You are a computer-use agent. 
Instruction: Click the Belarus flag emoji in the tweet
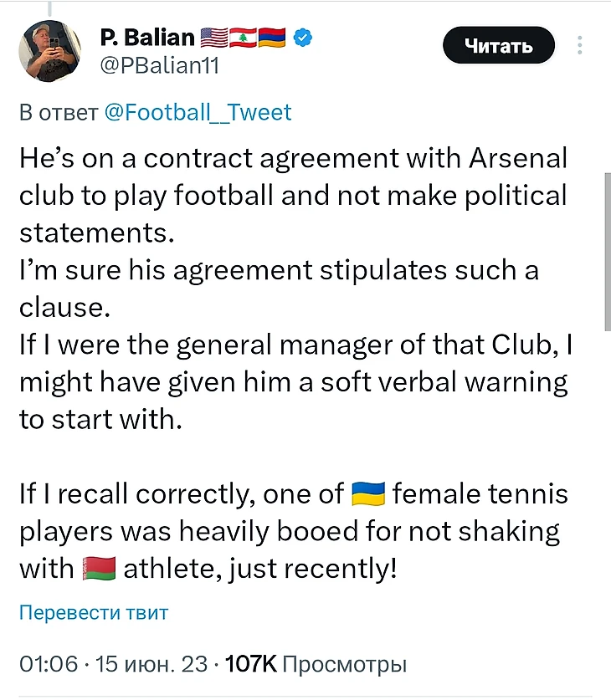click(99, 570)
